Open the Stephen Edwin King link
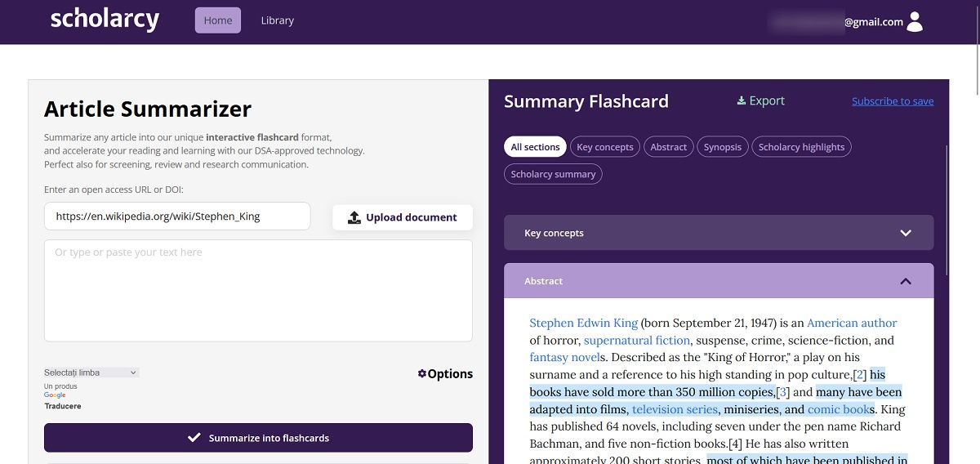Viewport: 980px width, 464px height. 583,323
